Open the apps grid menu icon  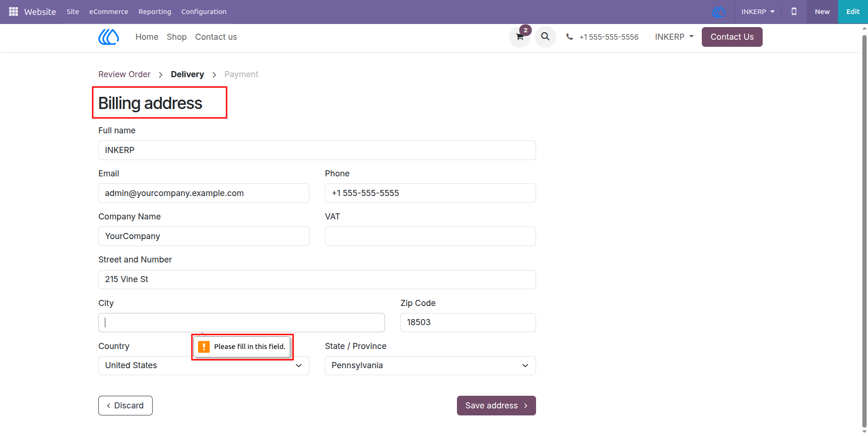pyautogui.click(x=14, y=12)
